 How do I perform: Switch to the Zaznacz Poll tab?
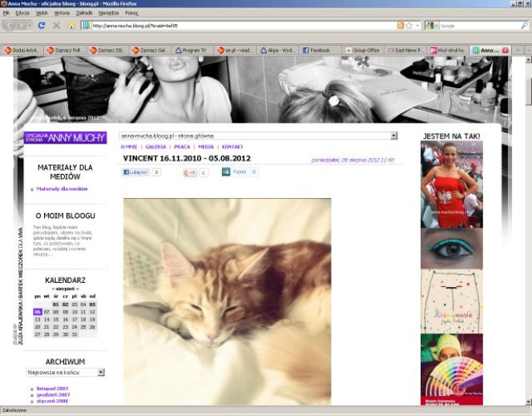(66, 50)
